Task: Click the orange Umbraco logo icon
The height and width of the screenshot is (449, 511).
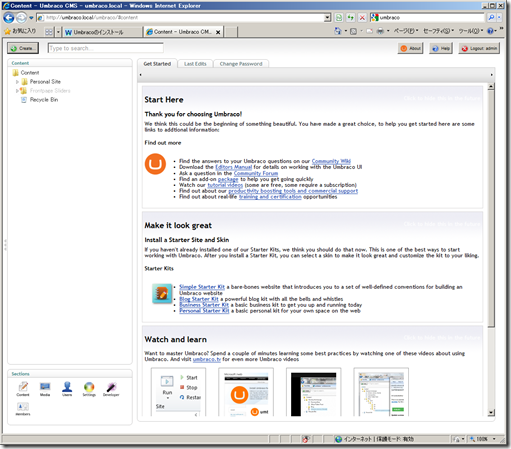Action: point(155,164)
